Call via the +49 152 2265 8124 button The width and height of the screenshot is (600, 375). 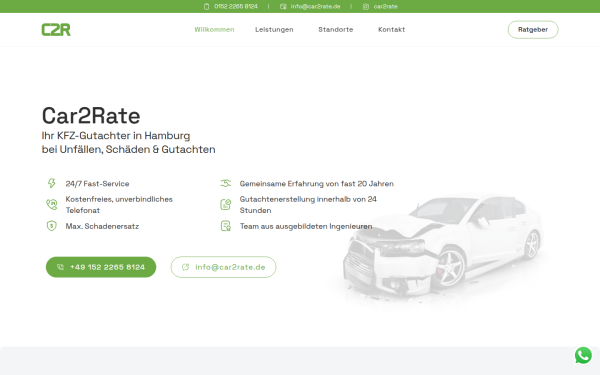click(101, 267)
